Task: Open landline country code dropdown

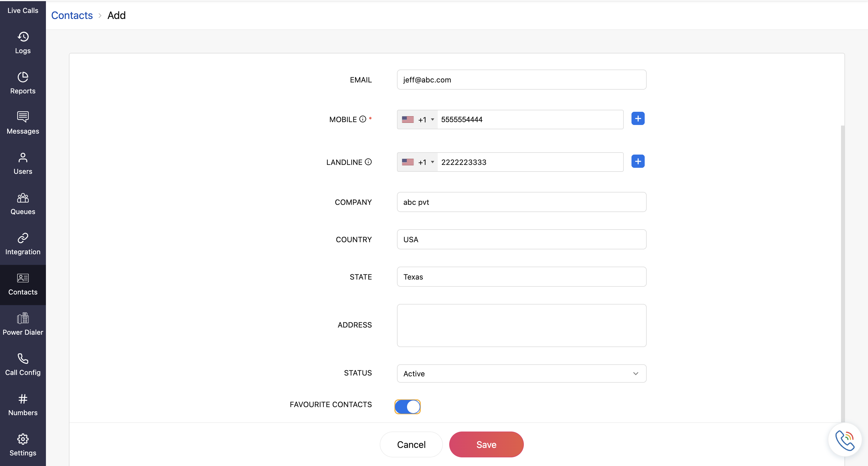Action: (x=417, y=162)
